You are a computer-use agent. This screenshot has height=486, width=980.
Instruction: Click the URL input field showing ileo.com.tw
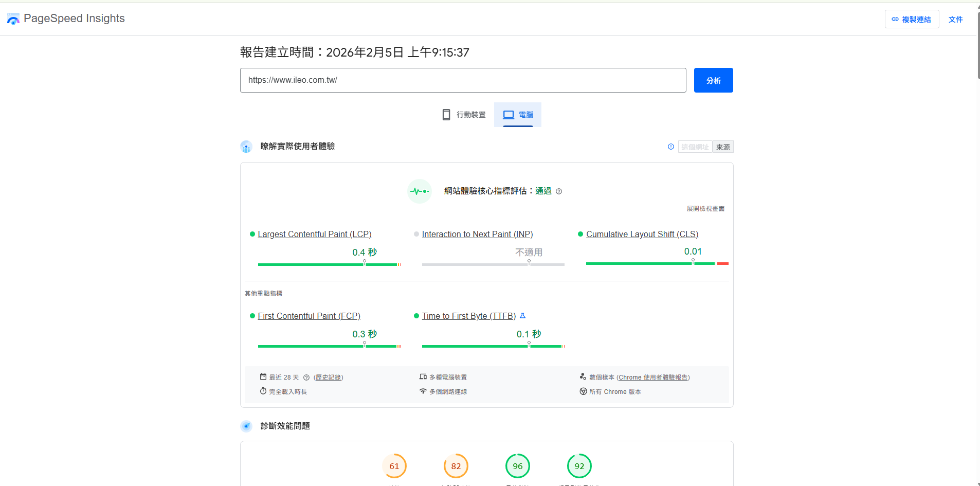(463, 80)
